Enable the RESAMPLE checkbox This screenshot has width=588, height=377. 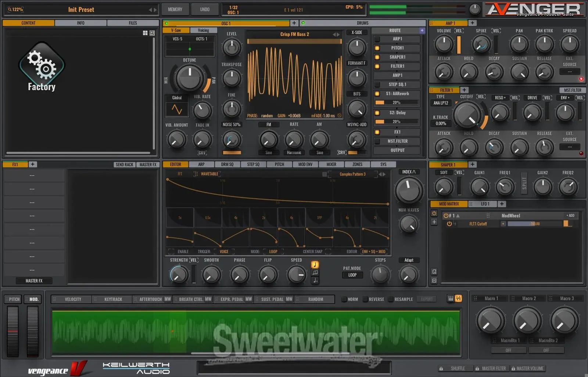(391, 299)
